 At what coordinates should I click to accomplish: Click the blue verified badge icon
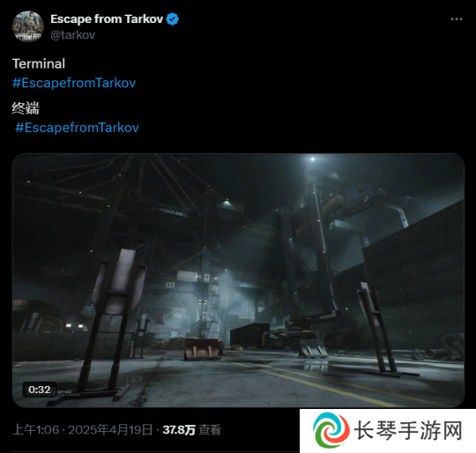pos(173,19)
